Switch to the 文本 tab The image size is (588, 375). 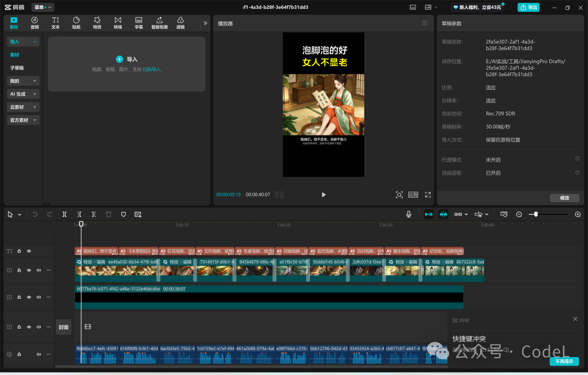click(x=56, y=23)
